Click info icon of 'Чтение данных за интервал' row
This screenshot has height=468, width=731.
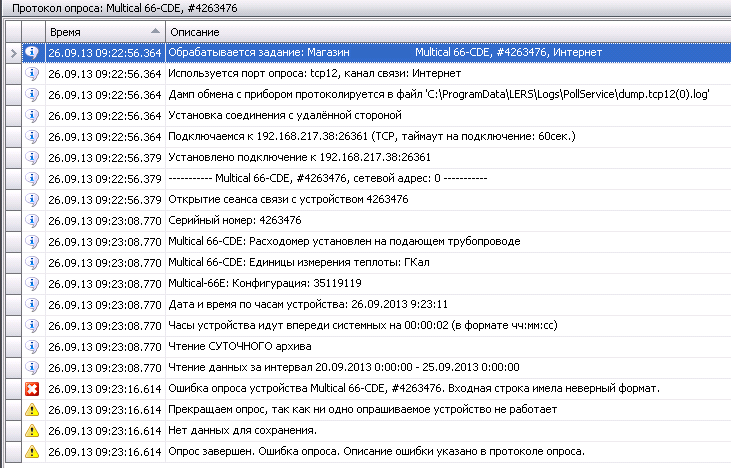pos(32,367)
